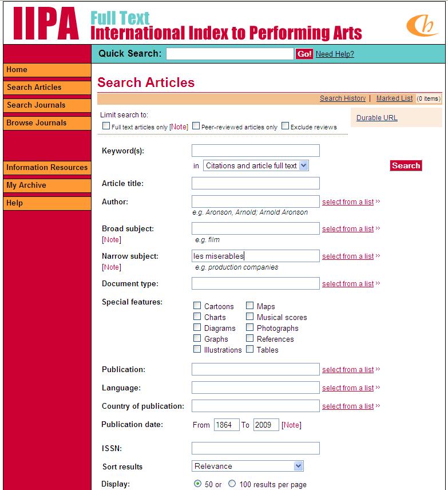
Task: Focus the Publication input field
Action: click(x=256, y=369)
